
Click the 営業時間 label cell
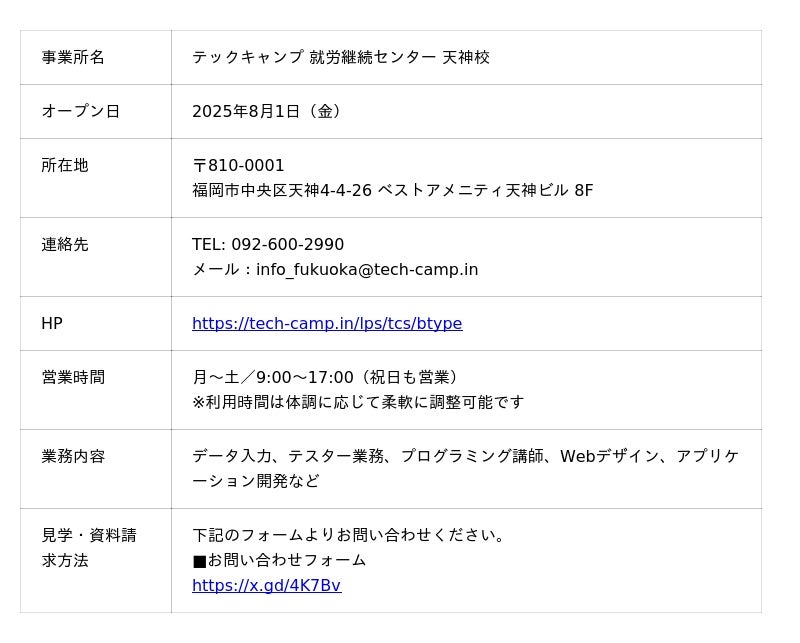[96, 390]
